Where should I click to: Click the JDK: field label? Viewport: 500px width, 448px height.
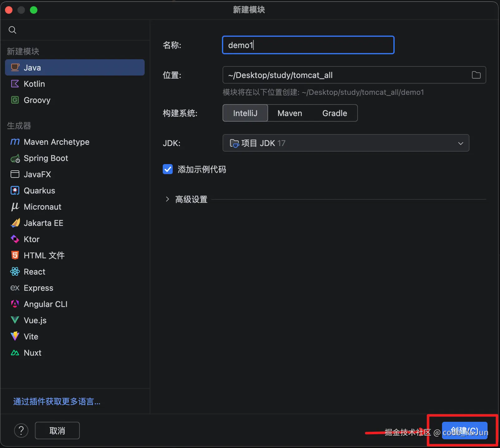click(x=171, y=143)
